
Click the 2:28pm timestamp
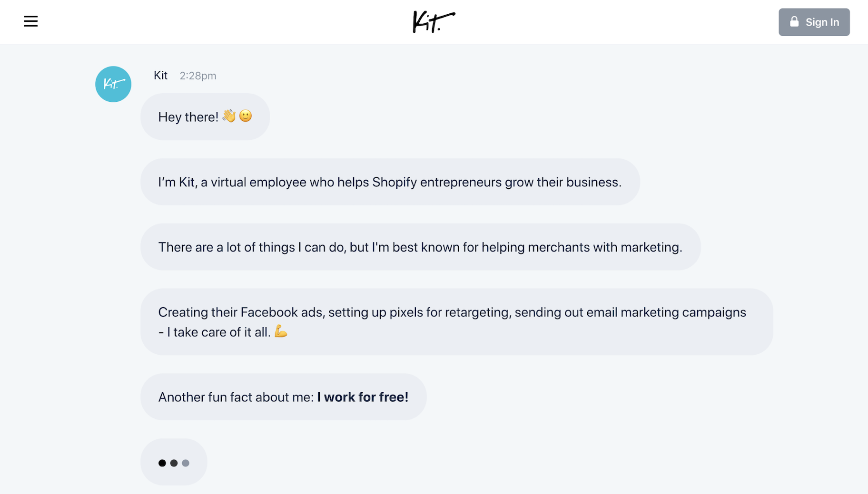(x=198, y=76)
